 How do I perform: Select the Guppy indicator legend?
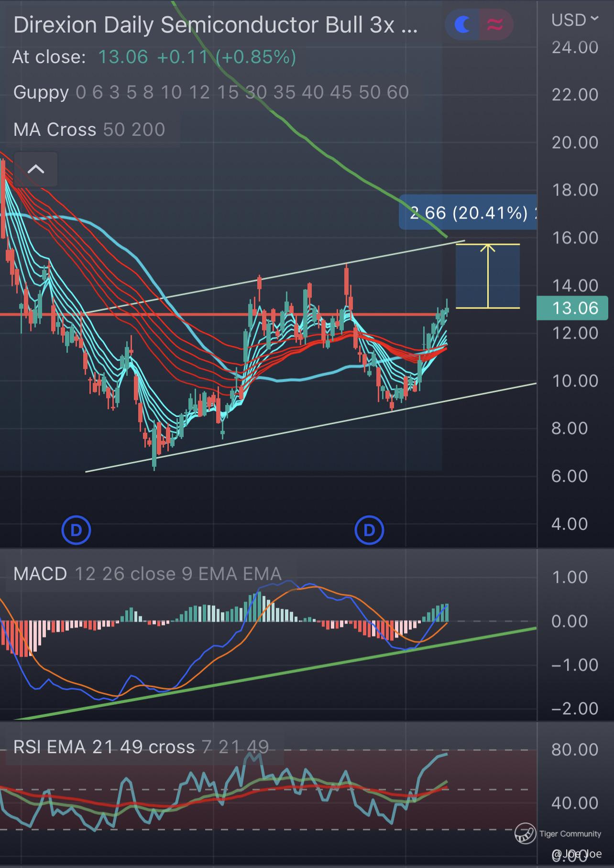click(x=211, y=92)
